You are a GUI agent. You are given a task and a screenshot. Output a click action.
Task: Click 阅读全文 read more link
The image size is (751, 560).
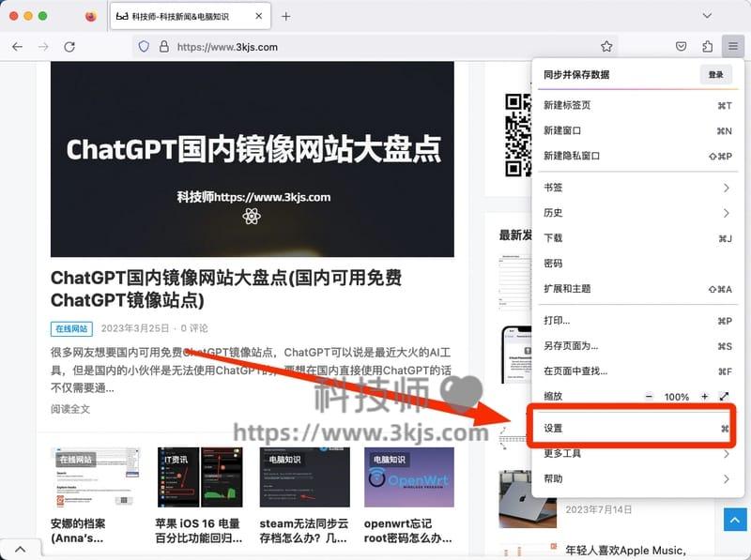69,409
